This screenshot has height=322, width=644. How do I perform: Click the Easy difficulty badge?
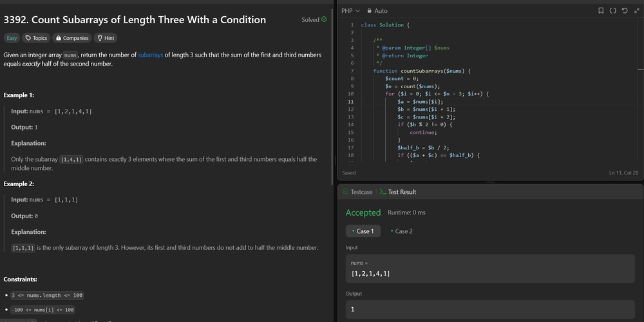12,38
